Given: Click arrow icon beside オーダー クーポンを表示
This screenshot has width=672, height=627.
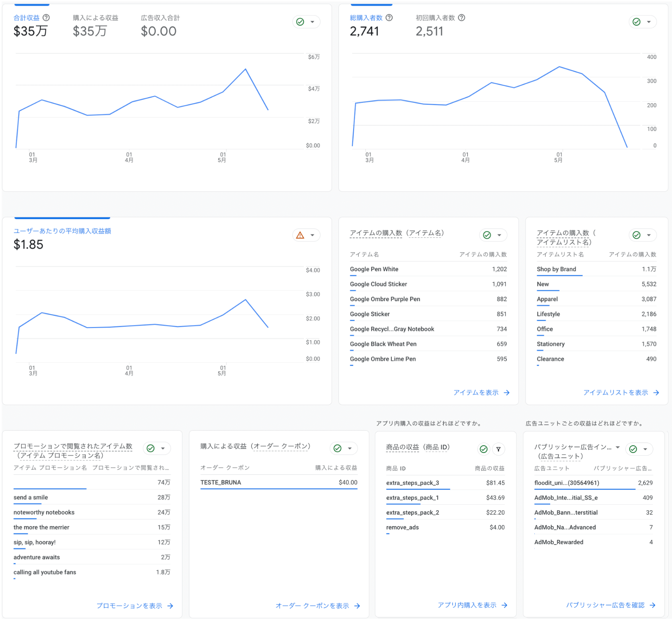Looking at the screenshot, I should point(357,605).
